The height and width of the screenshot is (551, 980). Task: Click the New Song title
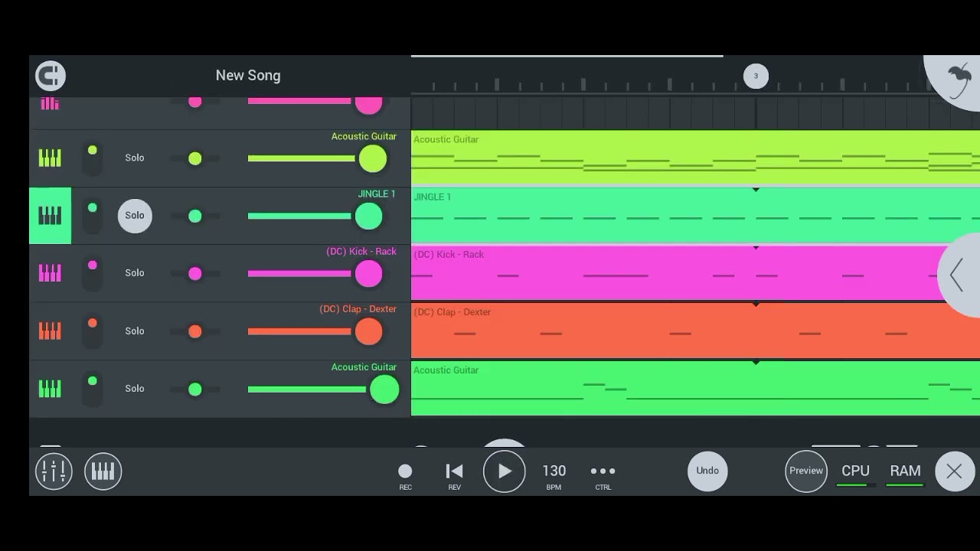coord(248,75)
